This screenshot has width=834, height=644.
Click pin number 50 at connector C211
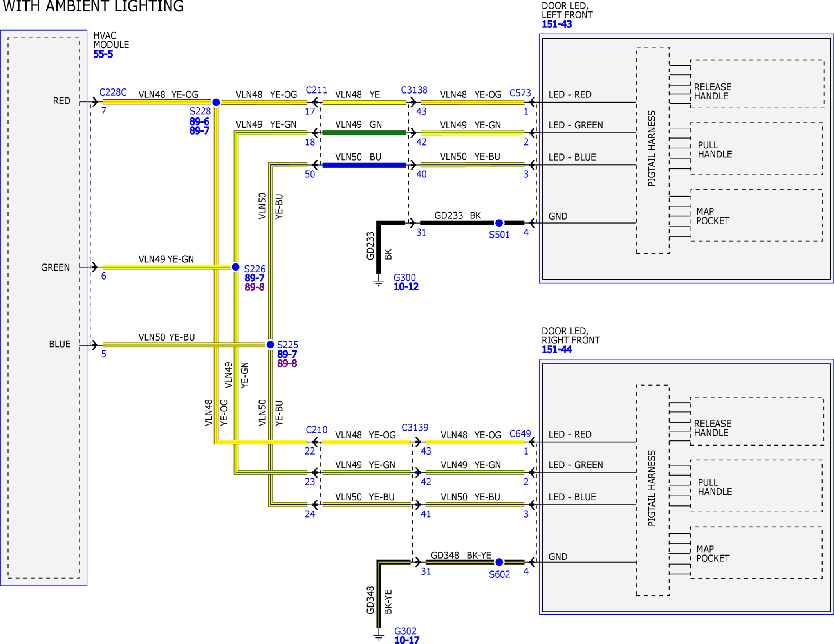click(x=310, y=174)
